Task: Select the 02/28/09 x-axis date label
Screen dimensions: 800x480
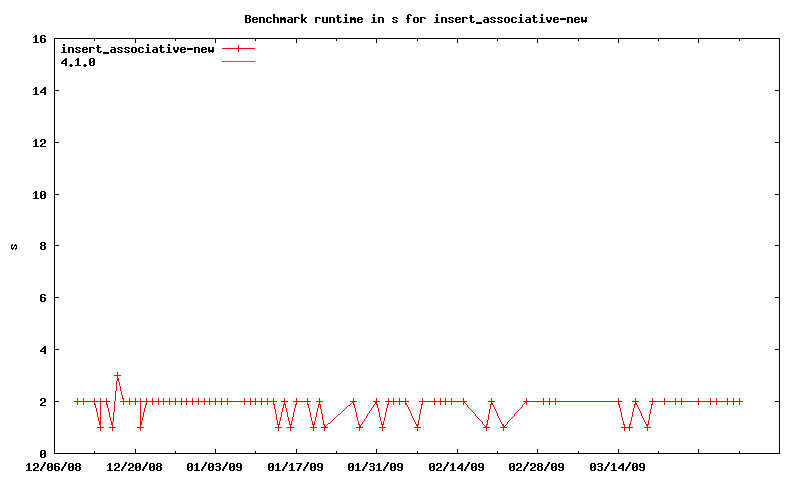Action: click(537, 466)
